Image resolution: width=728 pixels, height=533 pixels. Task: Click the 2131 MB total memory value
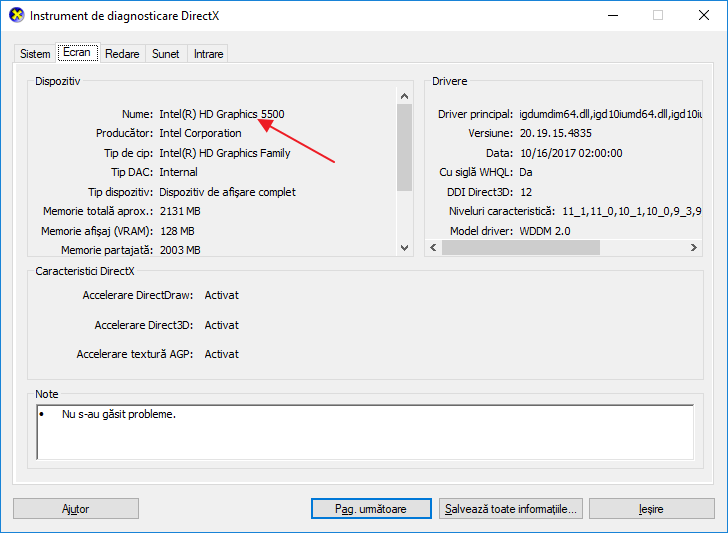point(180,211)
